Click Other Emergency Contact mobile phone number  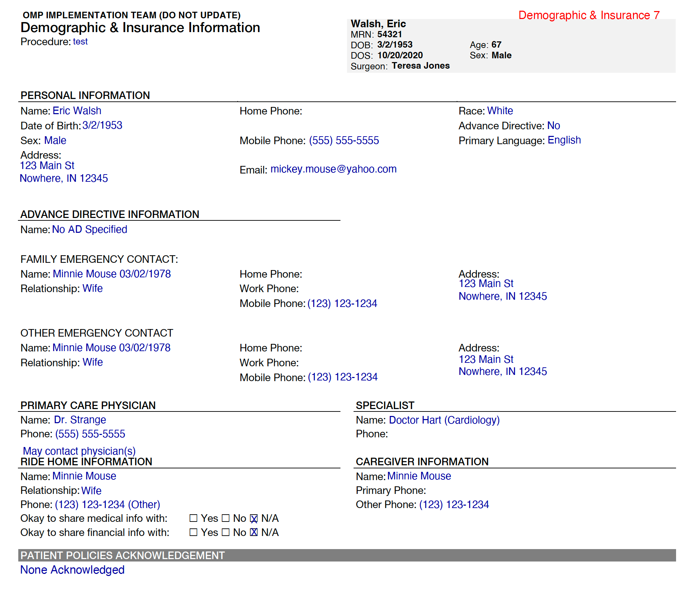click(343, 377)
